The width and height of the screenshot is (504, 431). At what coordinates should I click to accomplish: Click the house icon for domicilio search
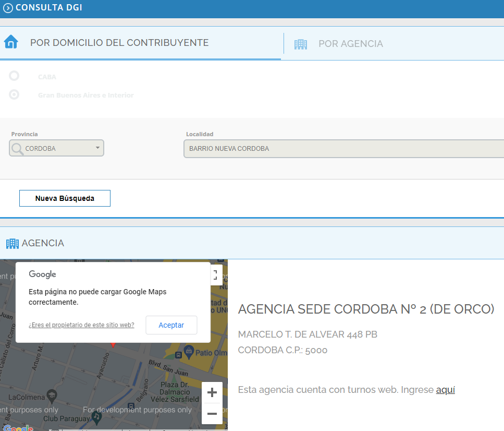coord(11,42)
